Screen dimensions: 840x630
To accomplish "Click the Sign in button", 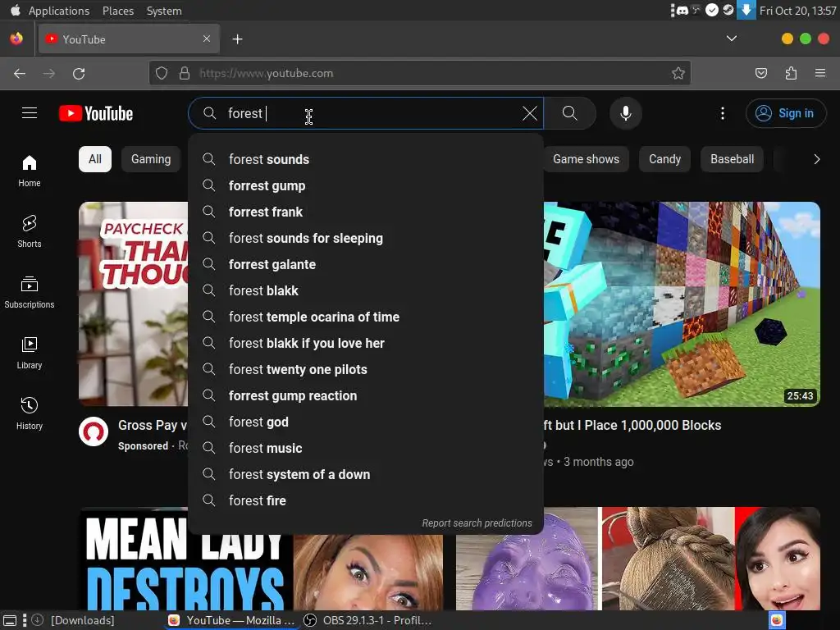I will tap(786, 113).
